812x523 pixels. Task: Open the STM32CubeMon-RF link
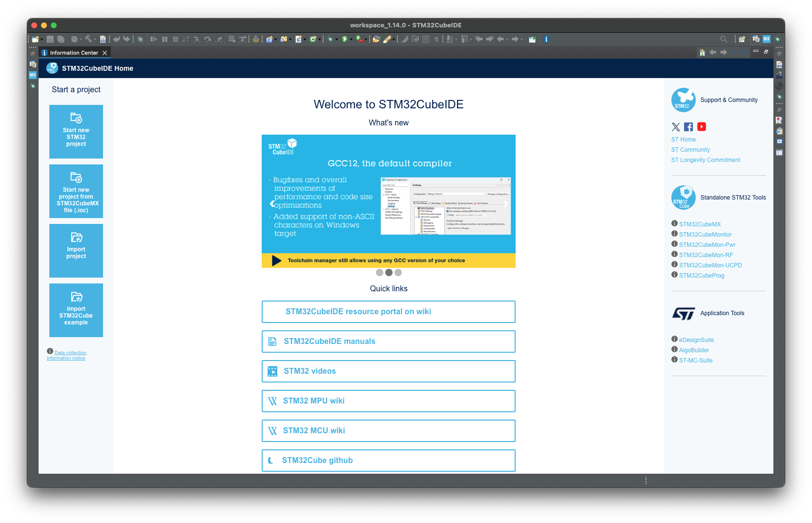[x=706, y=255]
